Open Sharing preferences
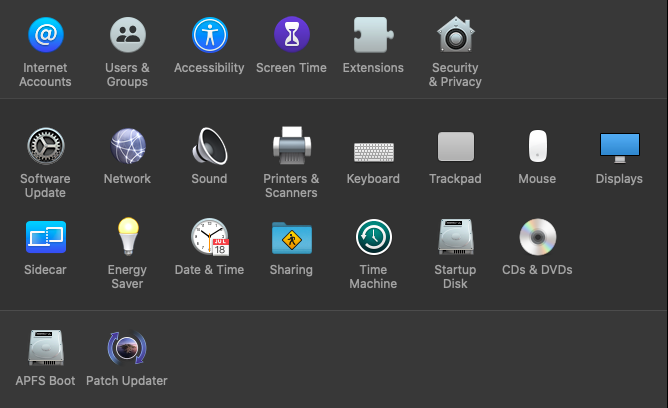Image resolution: width=668 pixels, height=408 pixels. click(x=292, y=238)
